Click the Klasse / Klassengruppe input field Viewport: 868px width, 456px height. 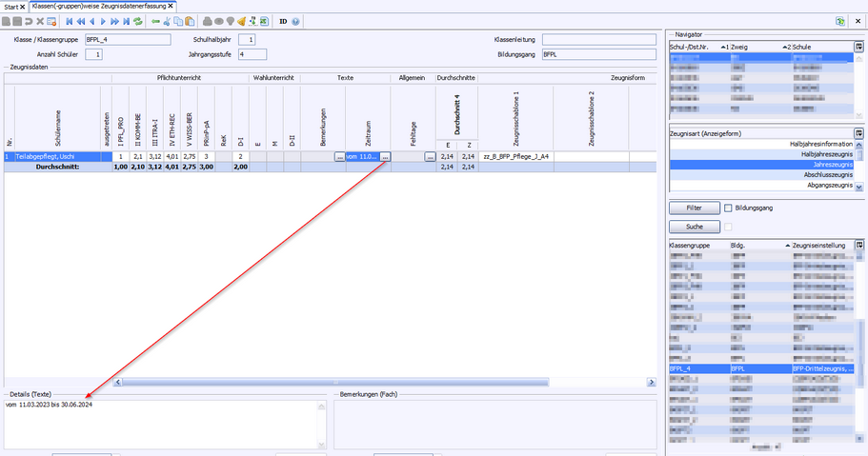(127, 40)
